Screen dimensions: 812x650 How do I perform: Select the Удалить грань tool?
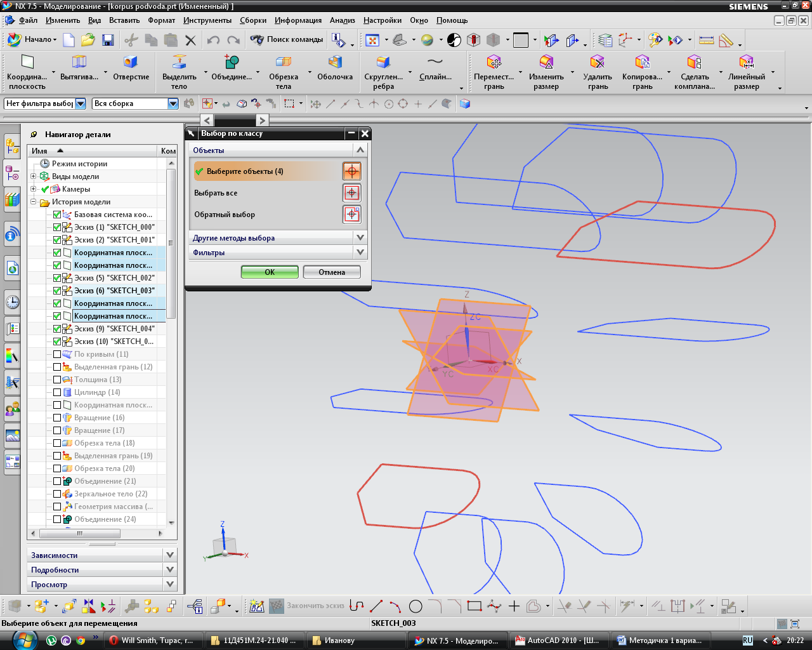(x=598, y=72)
